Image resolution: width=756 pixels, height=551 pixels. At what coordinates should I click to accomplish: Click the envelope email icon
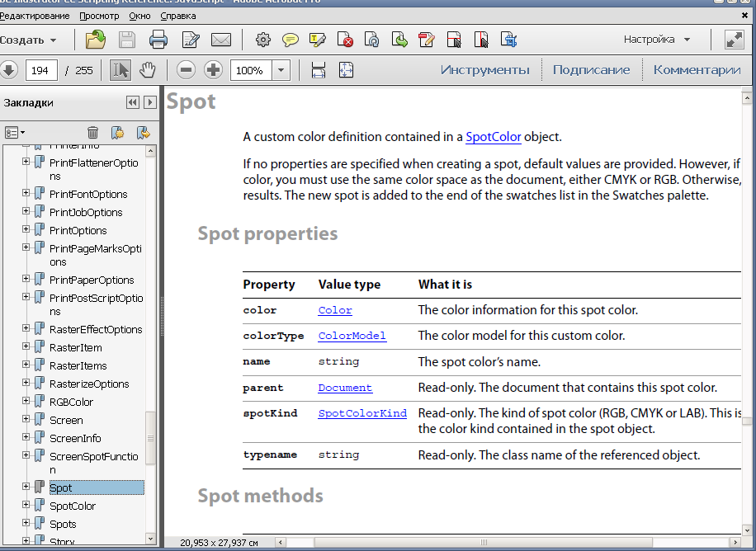(x=220, y=40)
